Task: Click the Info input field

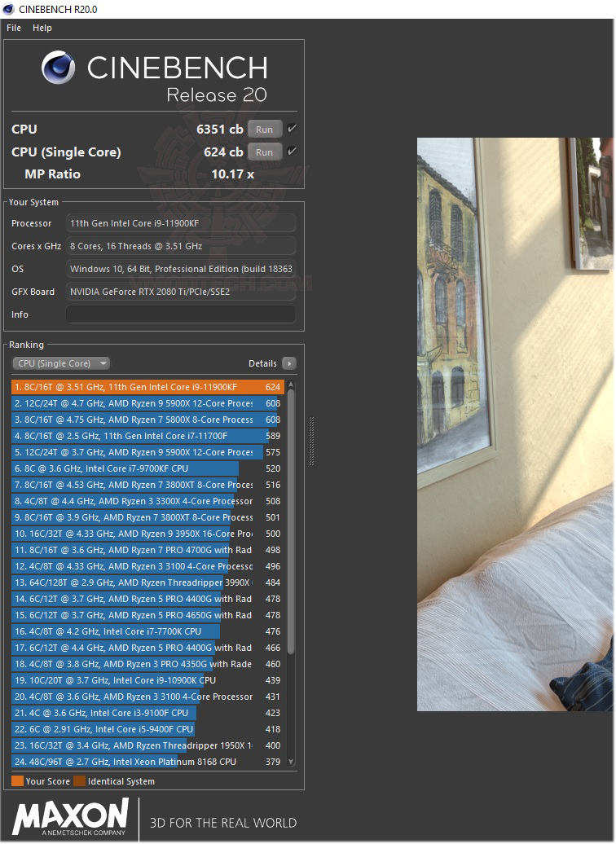Action: pyautogui.click(x=180, y=314)
